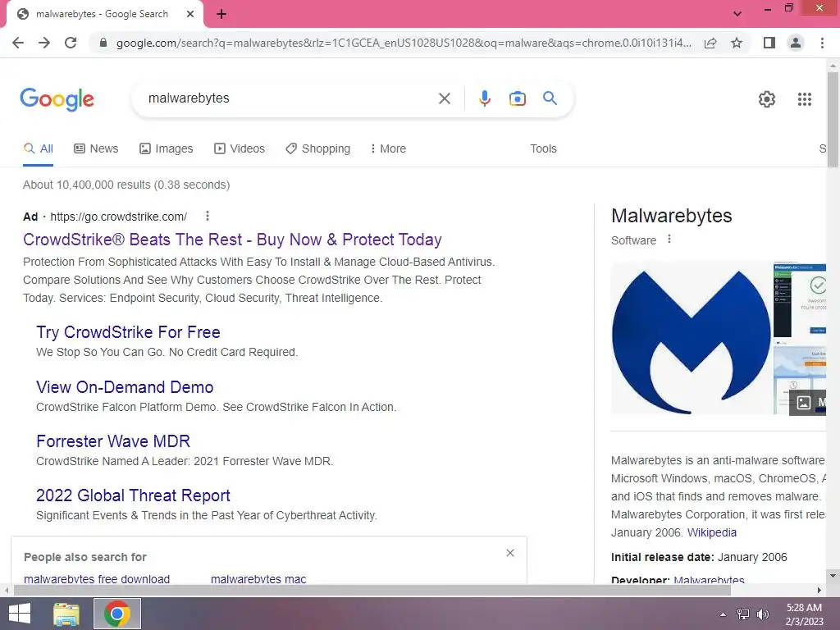
Task: Search malwarebytes free download suggestion
Action: pyautogui.click(x=97, y=579)
